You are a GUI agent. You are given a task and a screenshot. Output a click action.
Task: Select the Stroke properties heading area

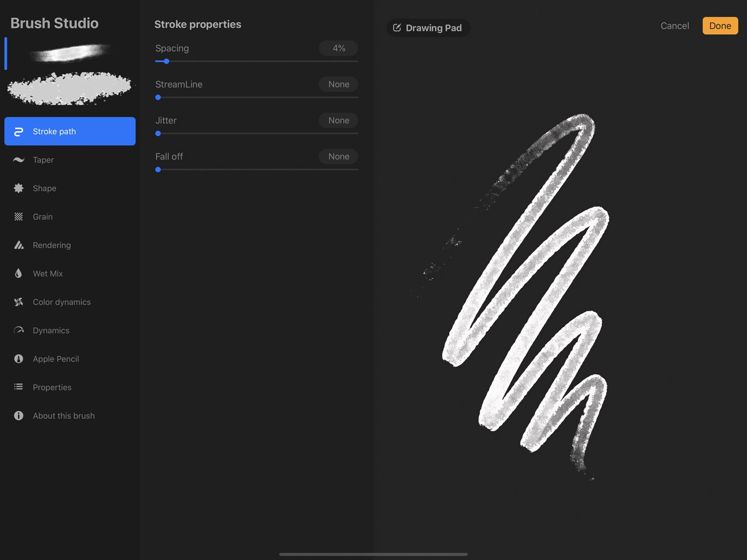coord(198,24)
